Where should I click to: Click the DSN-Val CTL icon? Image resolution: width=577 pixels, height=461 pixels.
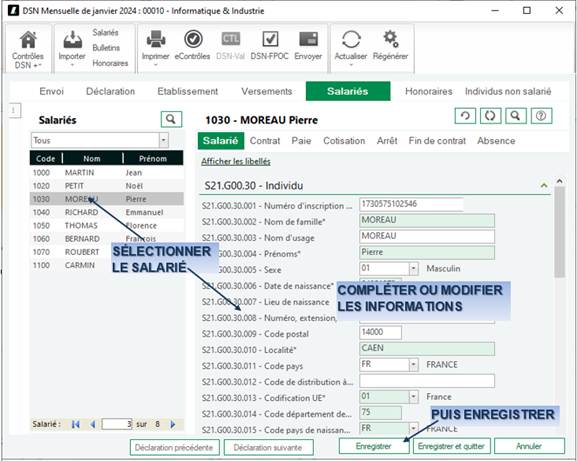(231, 39)
